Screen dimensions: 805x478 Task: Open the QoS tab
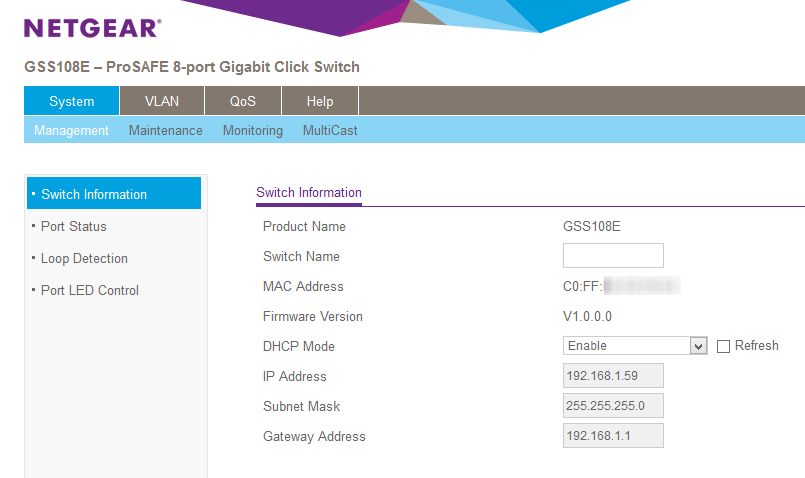[243, 101]
